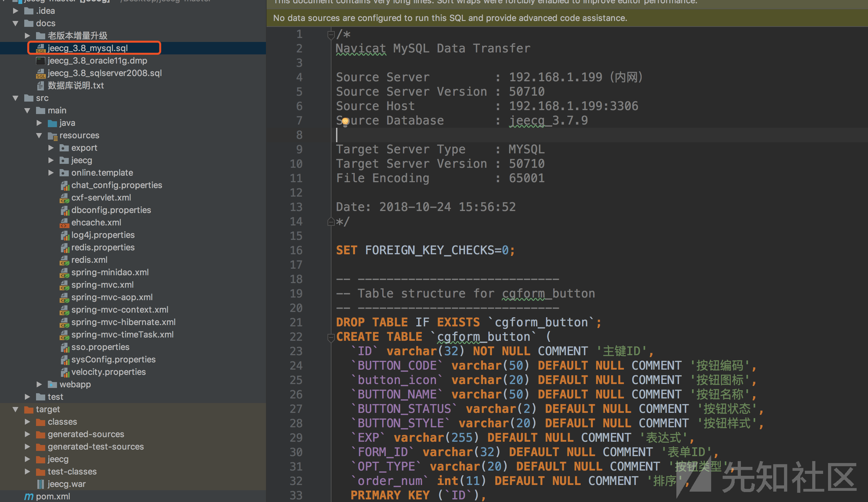Click the java source folder icon
The image size is (868, 502).
pyautogui.click(x=52, y=123)
